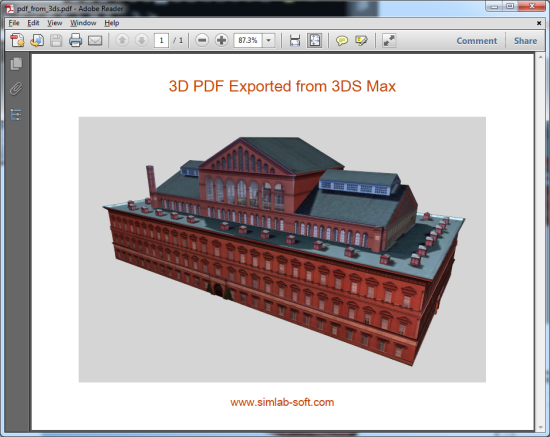The width and height of the screenshot is (550, 437).
Task: Show the Page Thumbnails panel
Action: click(16, 64)
